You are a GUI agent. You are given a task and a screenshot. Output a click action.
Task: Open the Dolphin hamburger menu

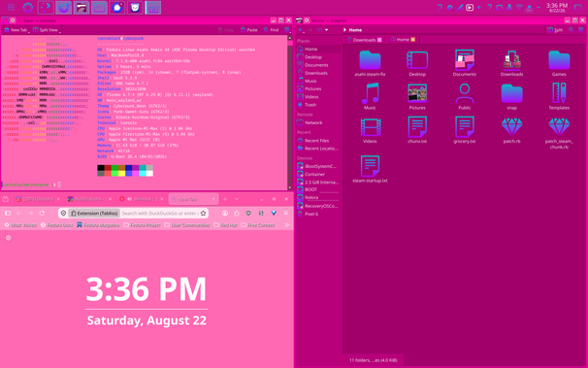click(x=581, y=30)
